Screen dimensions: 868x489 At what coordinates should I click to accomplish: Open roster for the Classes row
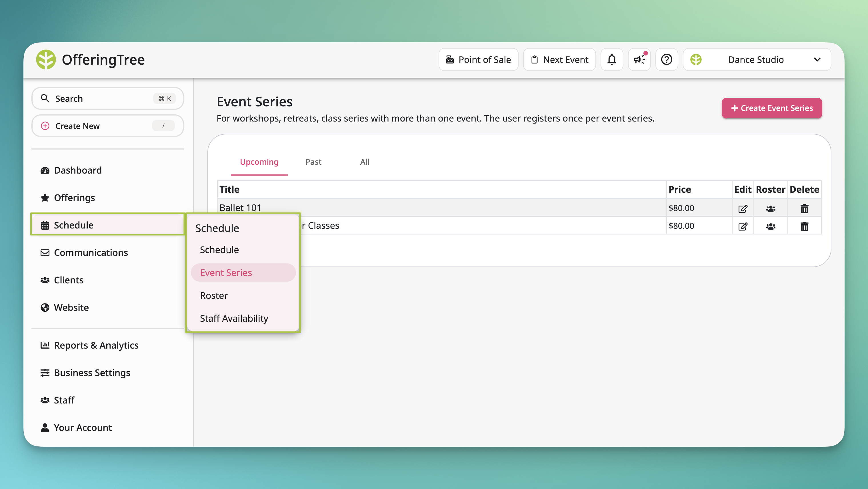[x=771, y=226]
